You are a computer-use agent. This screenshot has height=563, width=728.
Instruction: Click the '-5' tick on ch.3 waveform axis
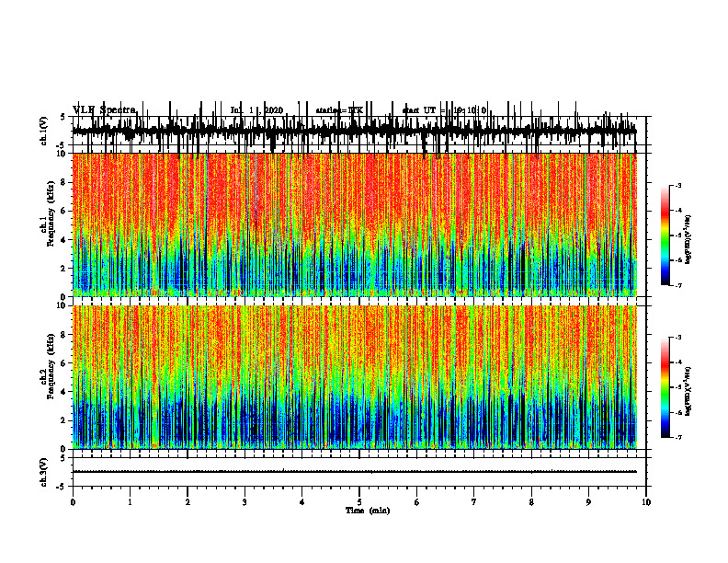pyautogui.click(x=63, y=487)
